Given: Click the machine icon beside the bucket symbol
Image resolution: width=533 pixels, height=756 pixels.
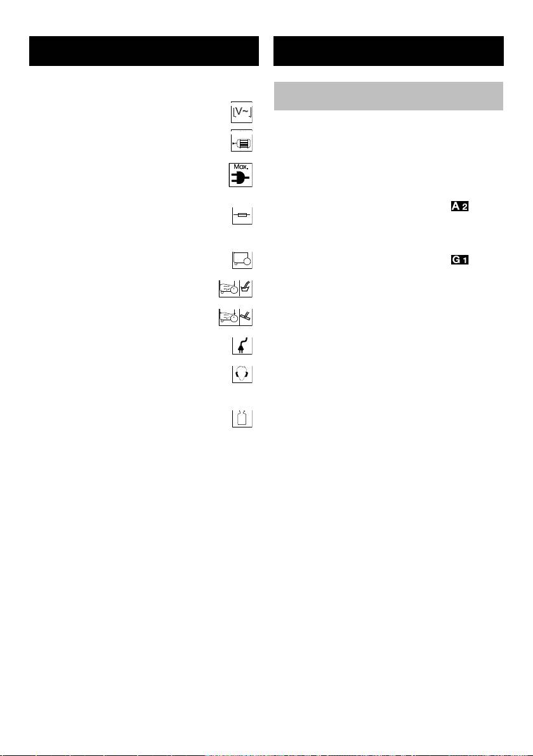Looking at the screenshot, I should point(228,288).
